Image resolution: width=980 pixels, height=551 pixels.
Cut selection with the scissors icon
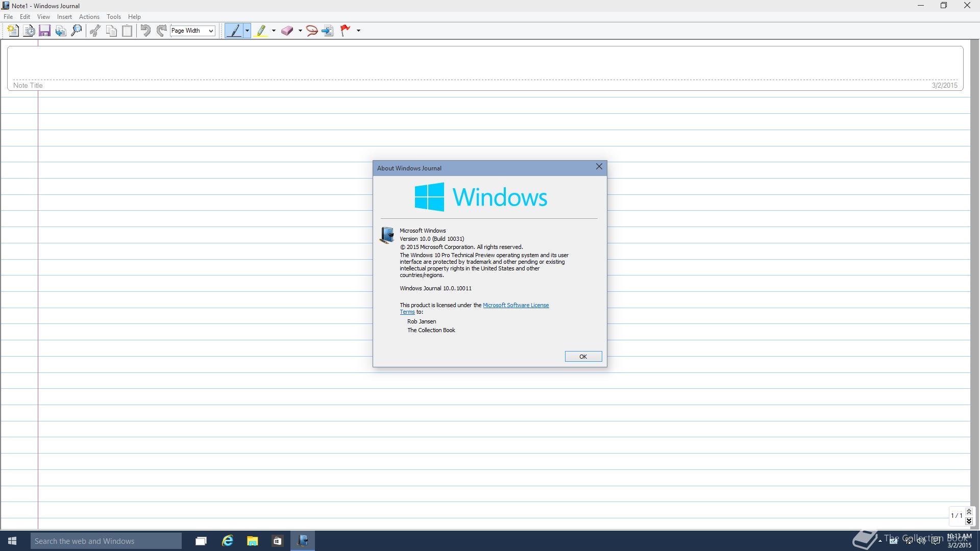[x=95, y=31]
